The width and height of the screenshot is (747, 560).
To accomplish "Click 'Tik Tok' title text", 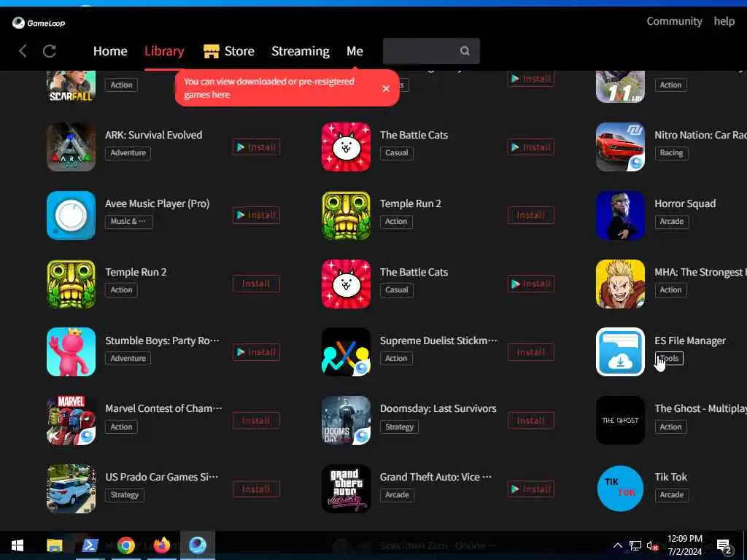I will tap(671, 477).
